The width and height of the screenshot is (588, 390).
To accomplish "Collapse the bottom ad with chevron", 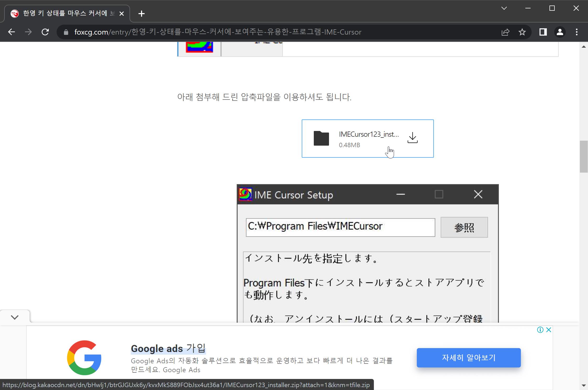I will 15,317.
